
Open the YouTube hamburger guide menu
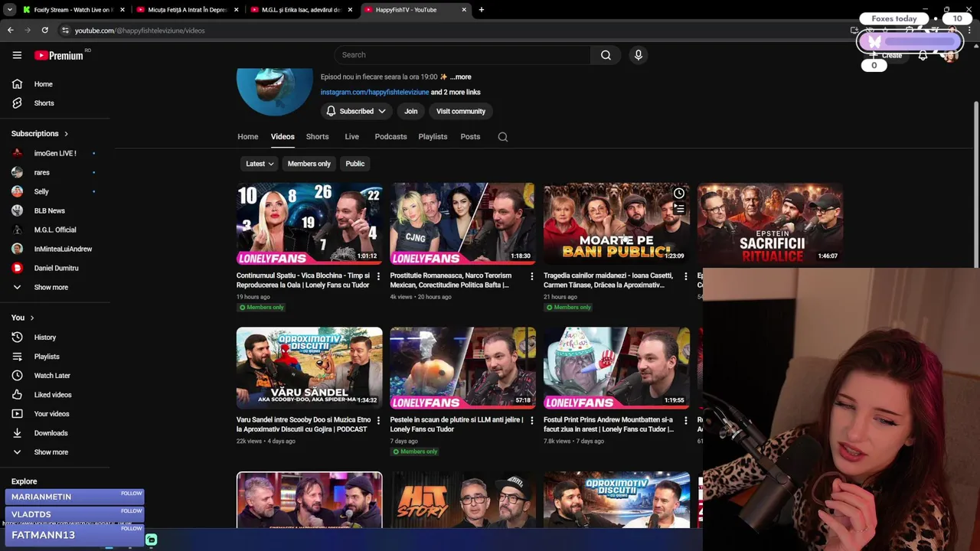(x=17, y=55)
